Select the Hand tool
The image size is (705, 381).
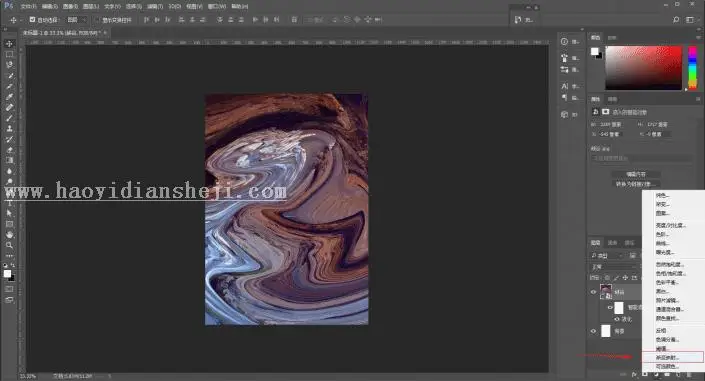(x=9, y=234)
